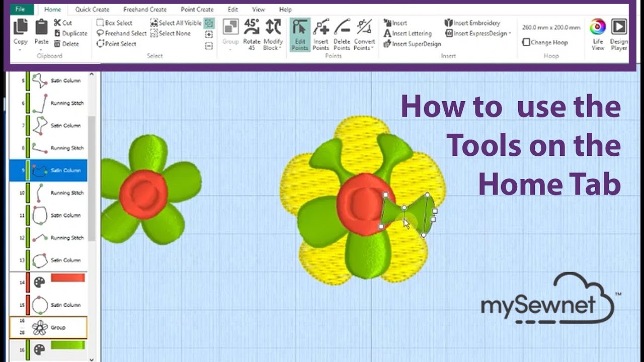The image size is (644, 362).
Task: Select Satin Column object number 5
Action: pyautogui.click(x=48, y=80)
